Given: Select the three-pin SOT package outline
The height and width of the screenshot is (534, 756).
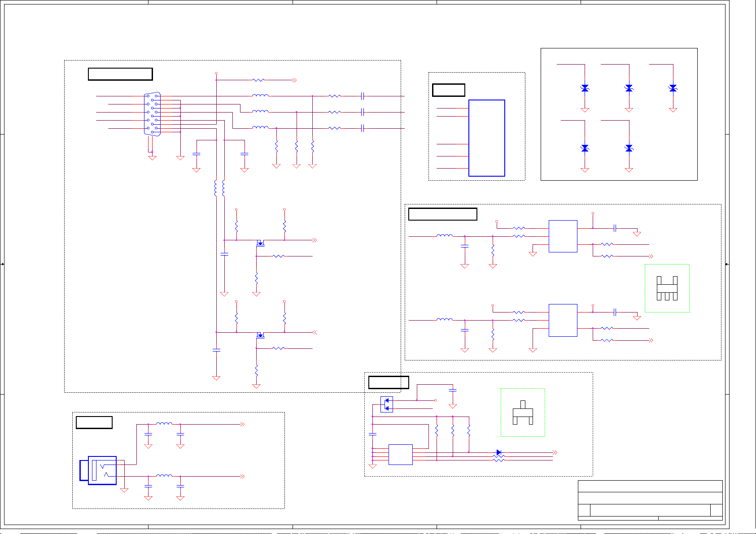Looking at the screenshot, I should pos(523,413).
